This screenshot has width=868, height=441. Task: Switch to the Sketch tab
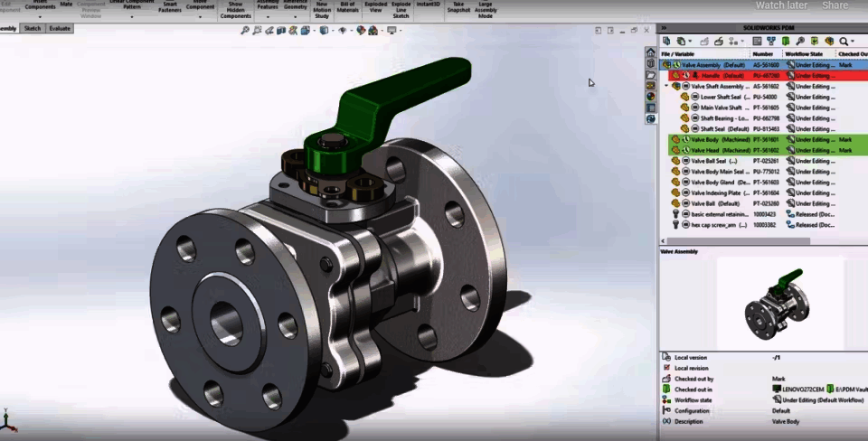[33, 29]
